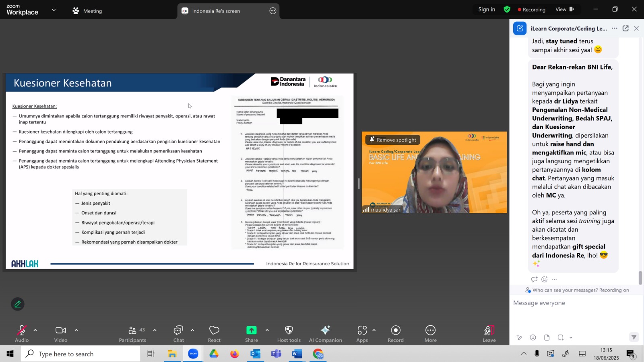Open emoji picker in chat toolbar
644x362 pixels.
click(533, 337)
